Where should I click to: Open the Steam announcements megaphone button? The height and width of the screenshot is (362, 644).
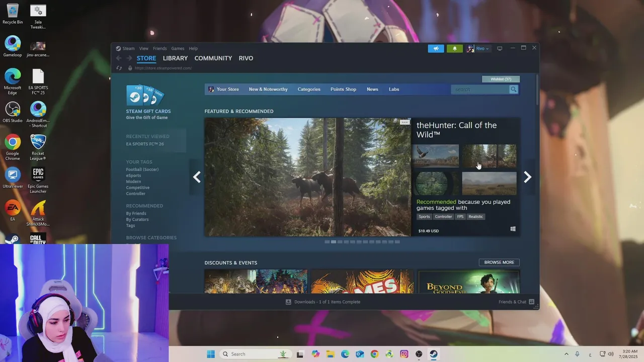click(436, 49)
